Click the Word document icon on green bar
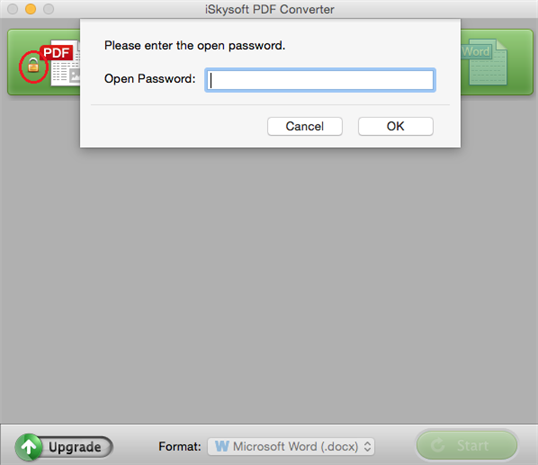The image size is (538, 465). (x=484, y=62)
